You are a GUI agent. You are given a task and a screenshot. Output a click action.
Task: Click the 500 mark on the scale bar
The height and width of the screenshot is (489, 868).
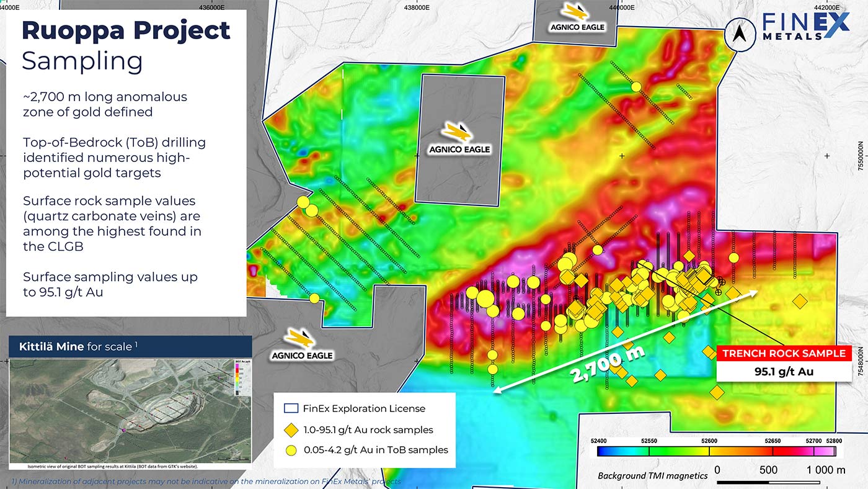tap(768, 470)
